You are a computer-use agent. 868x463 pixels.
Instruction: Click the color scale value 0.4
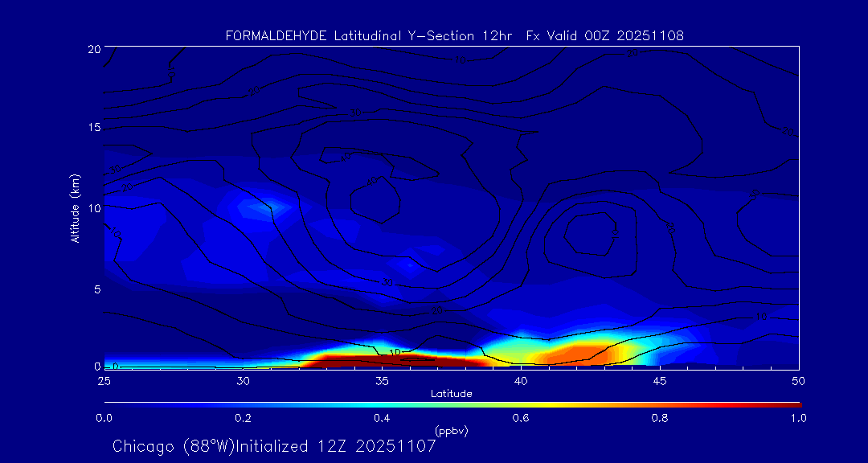click(382, 418)
